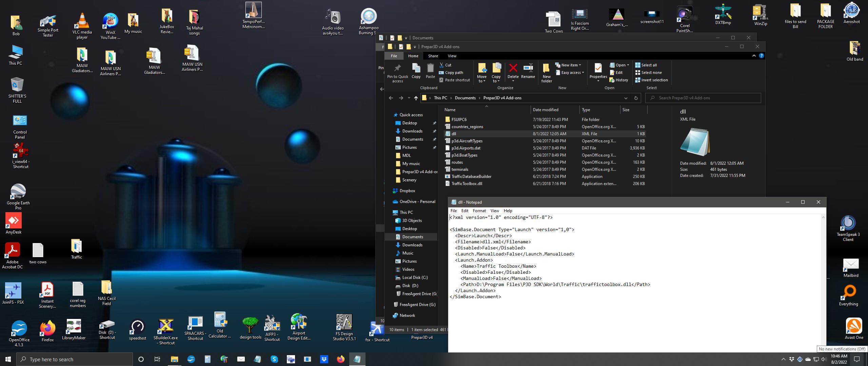Collapse the ribbon with the chevron
Viewport: 868px width, 366px height.
click(754, 56)
